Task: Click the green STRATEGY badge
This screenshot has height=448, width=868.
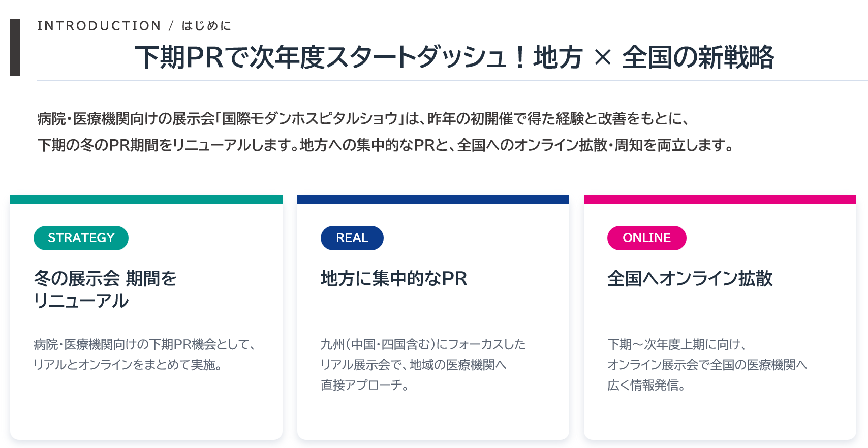Action: click(81, 238)
